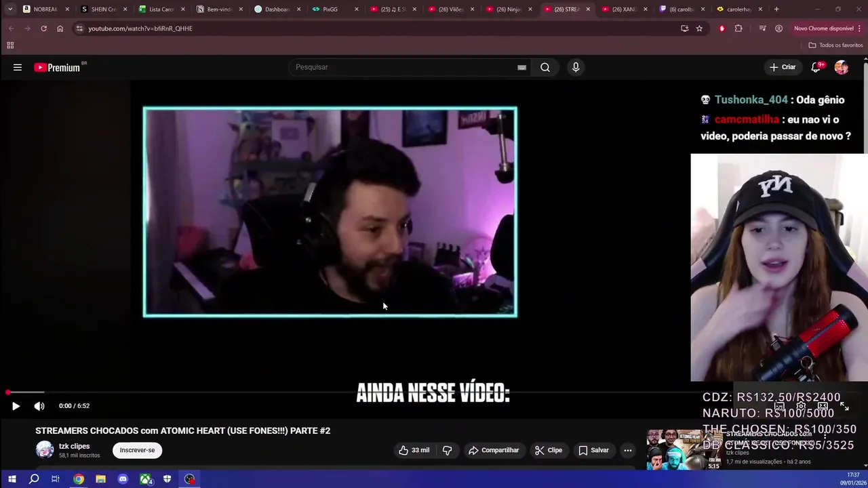Open tzk clipes channel name link
This screenshot has height=488, width=868.
(x=75, y=446)
